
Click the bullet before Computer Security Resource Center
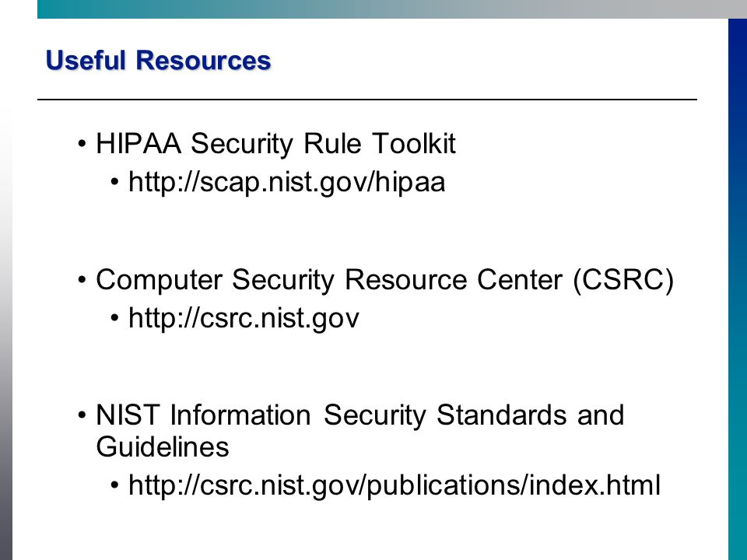[x=82, y=279]
